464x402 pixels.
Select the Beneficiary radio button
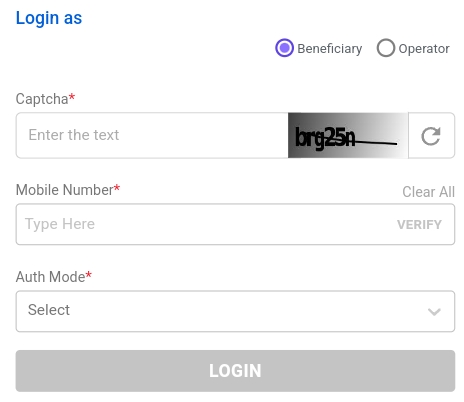284,48
